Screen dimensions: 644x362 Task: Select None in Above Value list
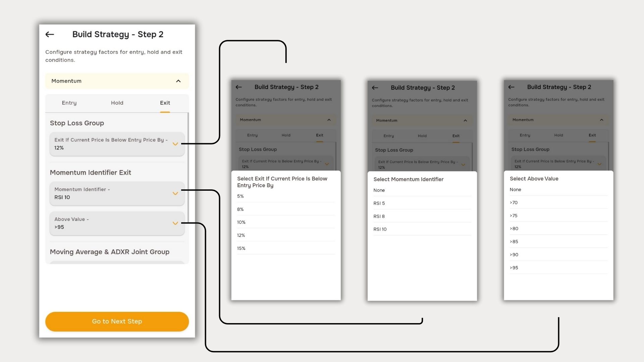(558, 190)
